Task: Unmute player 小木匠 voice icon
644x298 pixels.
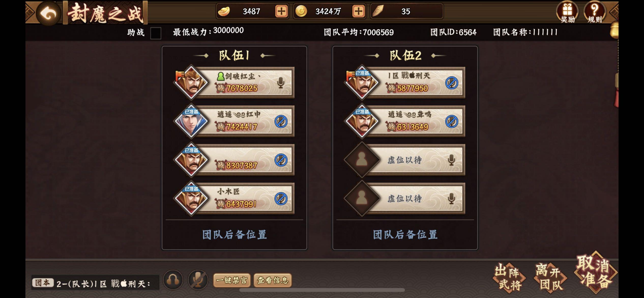Action: (x=281, y=199)
